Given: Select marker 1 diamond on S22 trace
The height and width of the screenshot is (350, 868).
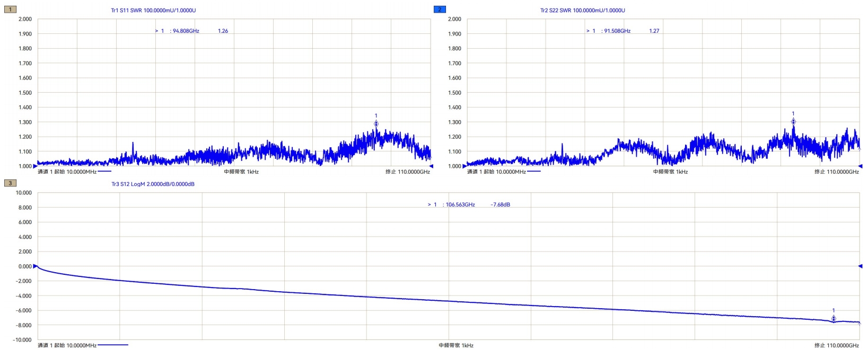Looking at the screenshot, I should click(793, 122).
